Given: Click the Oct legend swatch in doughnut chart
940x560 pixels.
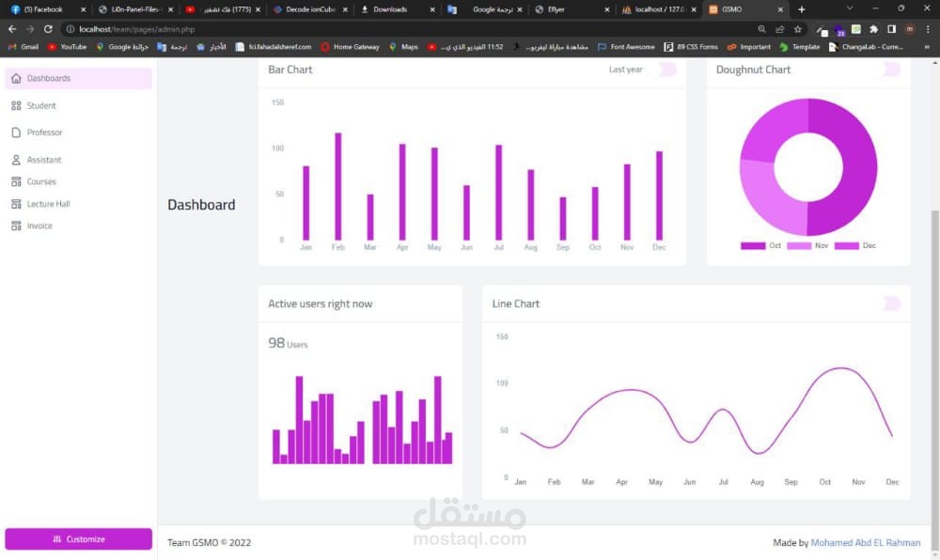Looking at the screenshot, I should (x=753, y=245).
